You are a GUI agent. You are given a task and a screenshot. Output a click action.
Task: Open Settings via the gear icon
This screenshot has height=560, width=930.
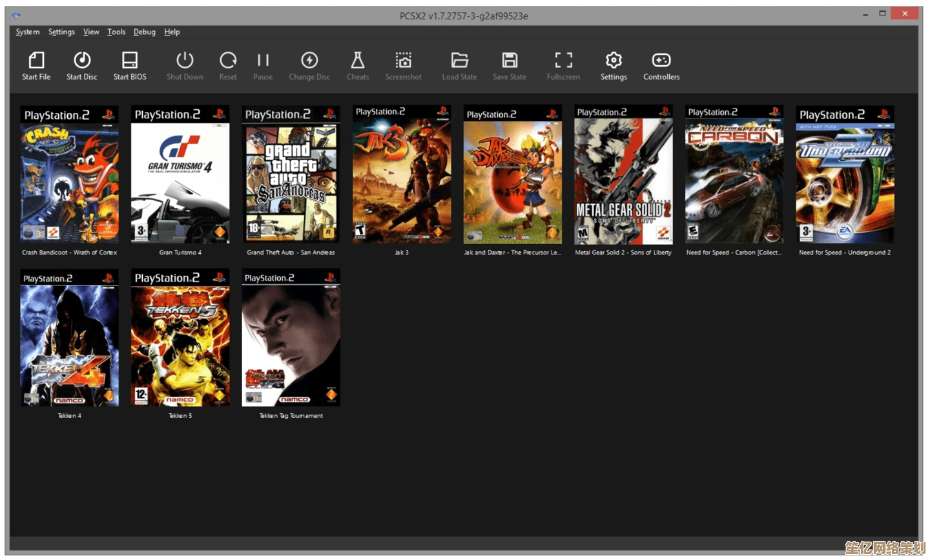614,61
